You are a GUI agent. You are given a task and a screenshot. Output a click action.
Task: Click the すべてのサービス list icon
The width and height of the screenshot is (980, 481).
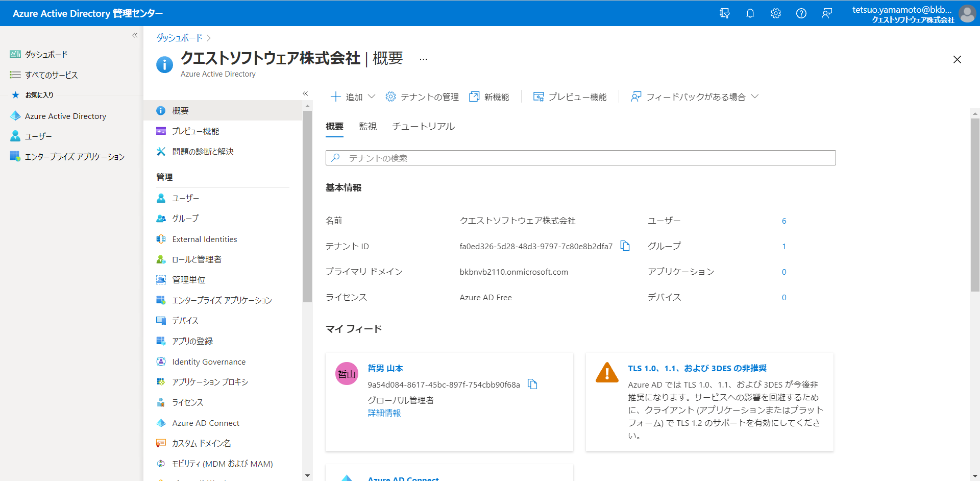tap(15, 75)
